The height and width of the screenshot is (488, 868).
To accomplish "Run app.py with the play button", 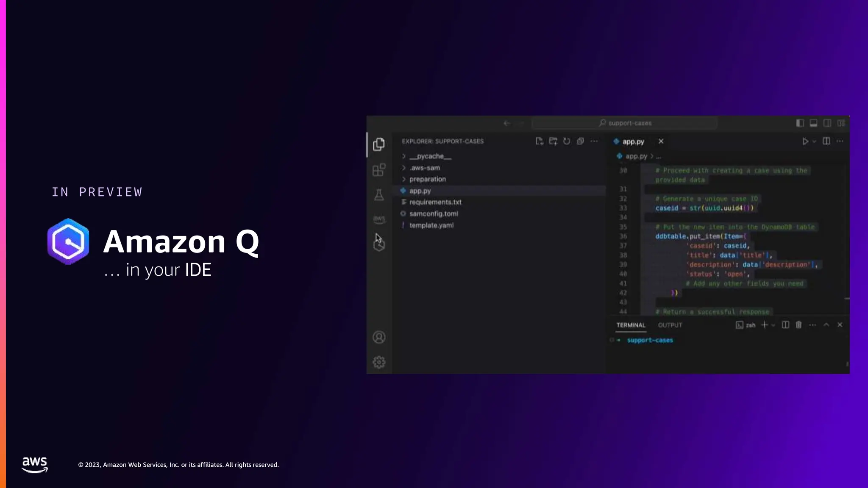I will coord(805,141).
